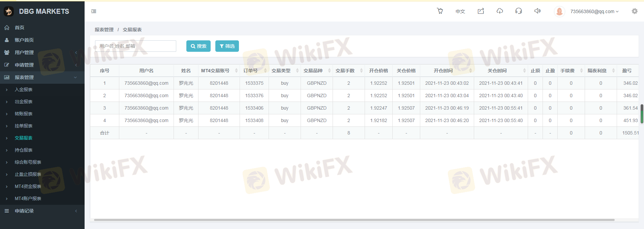Open the settings gear icon
644x229 pixels.
635,11
